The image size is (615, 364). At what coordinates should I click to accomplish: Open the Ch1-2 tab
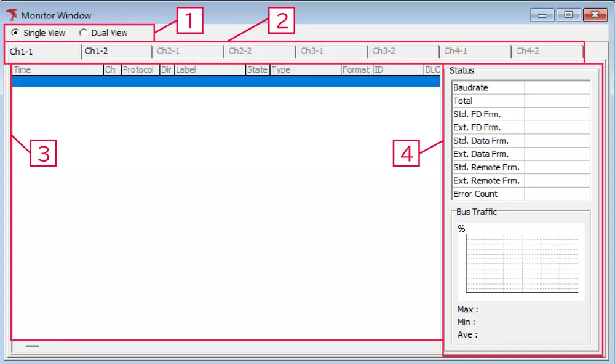pyautogui.click(x=116, y=52)
